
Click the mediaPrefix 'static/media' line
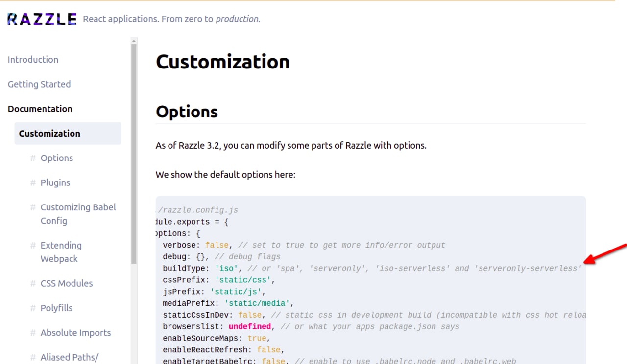point(228,303)
